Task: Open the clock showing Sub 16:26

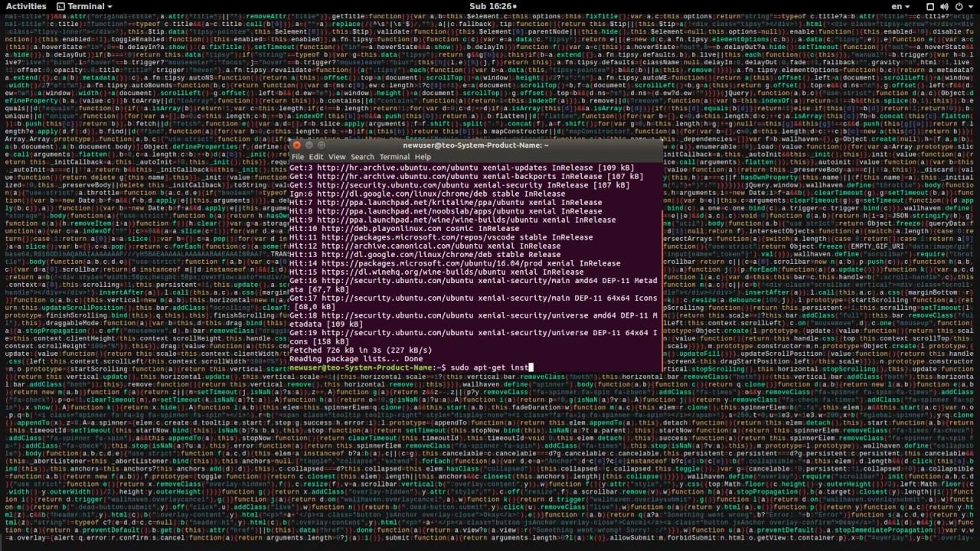Action: click(492, 6)
